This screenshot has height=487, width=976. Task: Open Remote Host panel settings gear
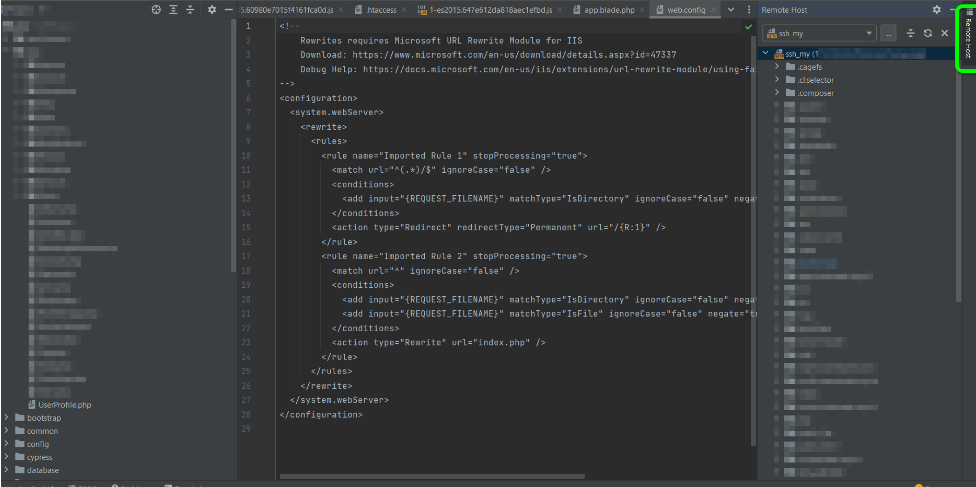(x=937, y=10)
